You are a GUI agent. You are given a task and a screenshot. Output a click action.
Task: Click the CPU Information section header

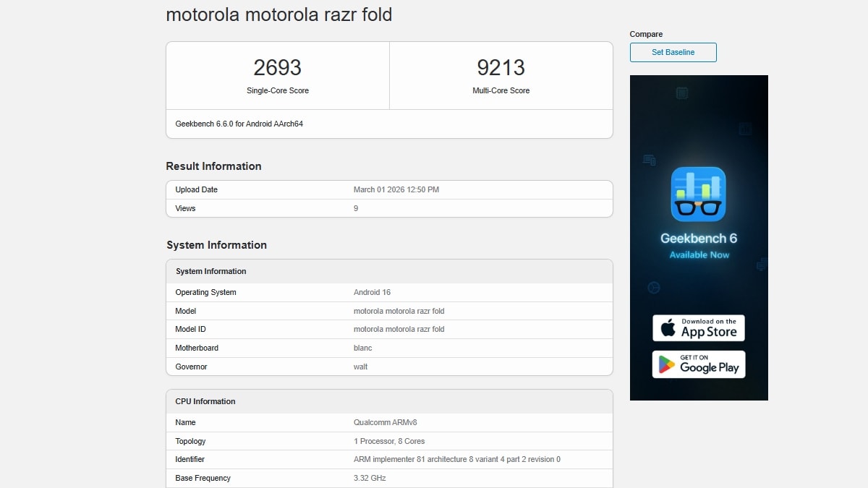205,401
